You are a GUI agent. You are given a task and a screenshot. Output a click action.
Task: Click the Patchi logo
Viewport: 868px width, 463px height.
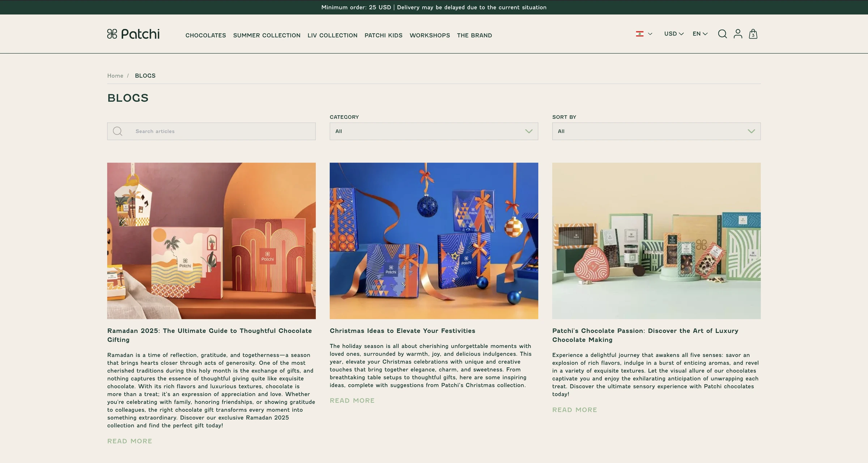click(x=133, y=34)
